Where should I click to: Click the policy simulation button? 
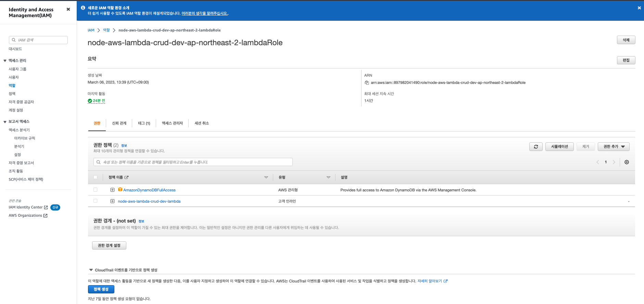pyautogui.click(x=559, y=147)
